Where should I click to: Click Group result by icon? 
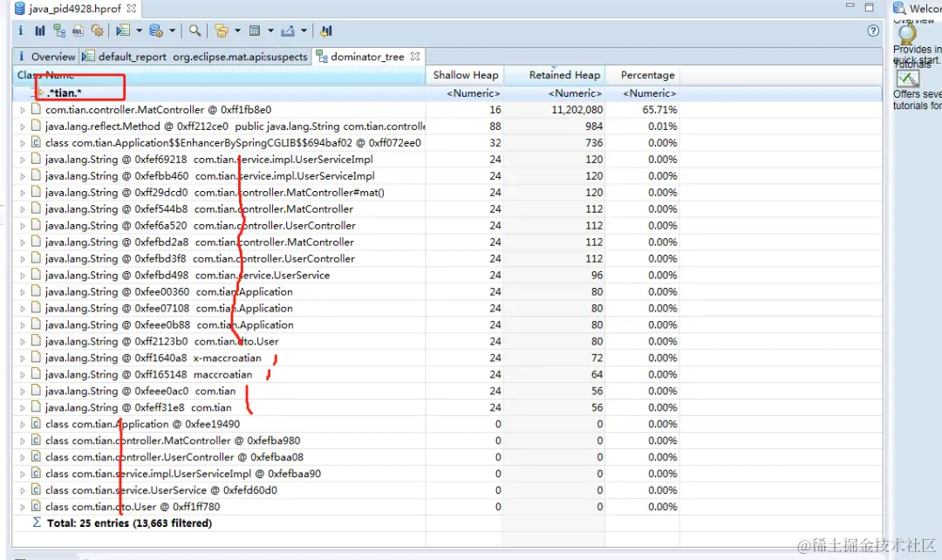pyautogui.click(x=222, y=31)
